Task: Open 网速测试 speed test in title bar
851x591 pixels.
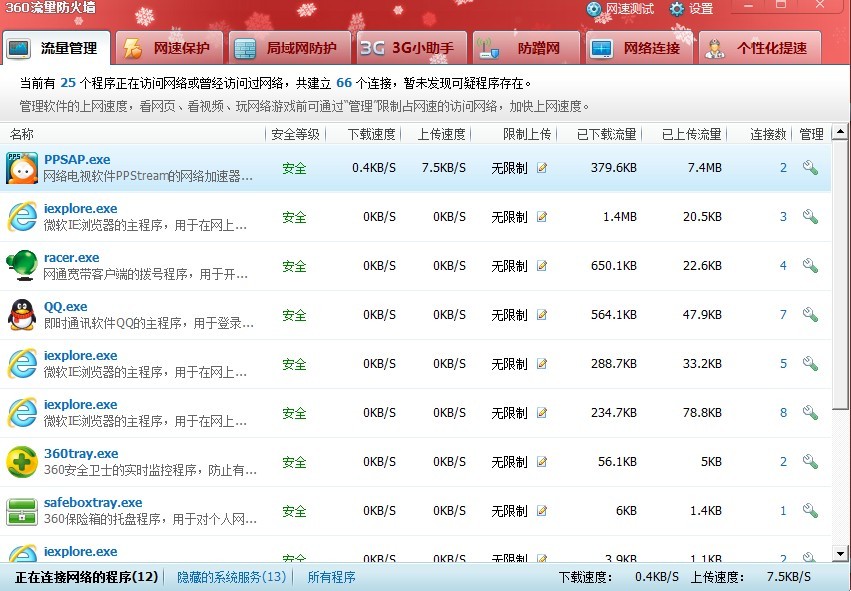Action: point(620,9)
